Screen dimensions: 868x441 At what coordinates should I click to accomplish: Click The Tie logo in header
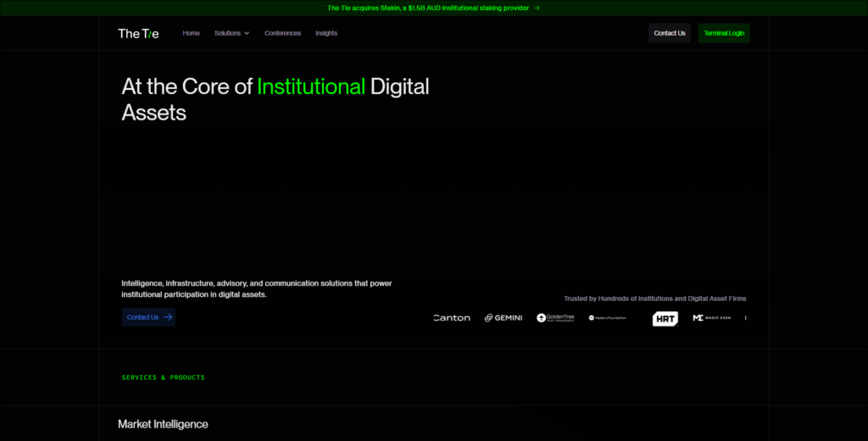pos(138,33)
